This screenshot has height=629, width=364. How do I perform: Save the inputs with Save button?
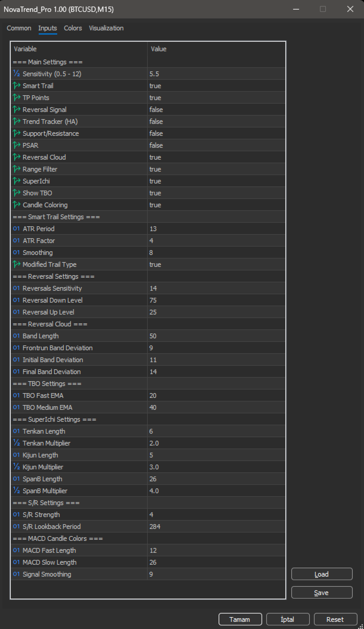tap(322, 593)
